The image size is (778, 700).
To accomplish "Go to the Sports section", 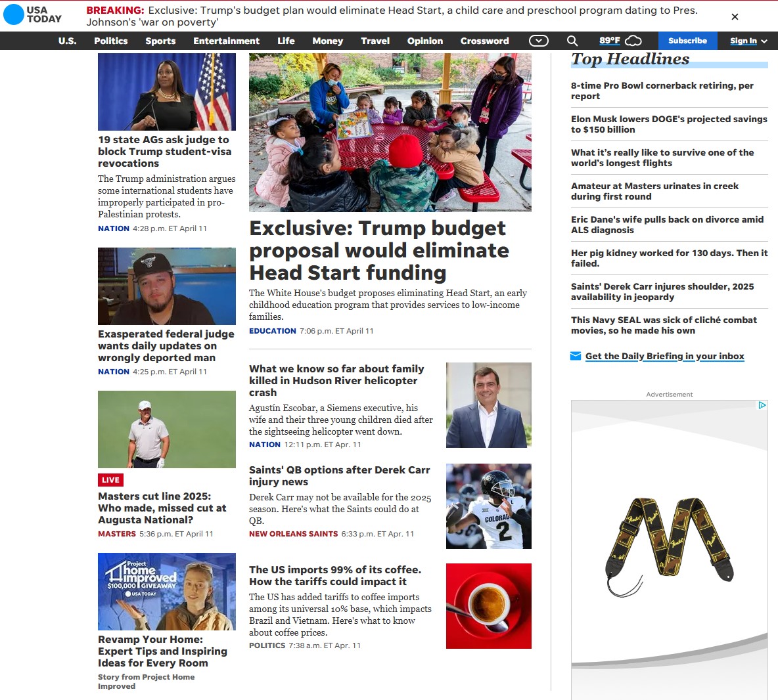I will tap(160, 41).
